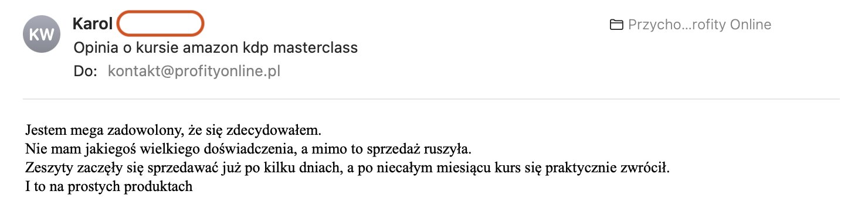Click the line 'I to na prostych produktach'
868x218 pixels.
point(109,188)
